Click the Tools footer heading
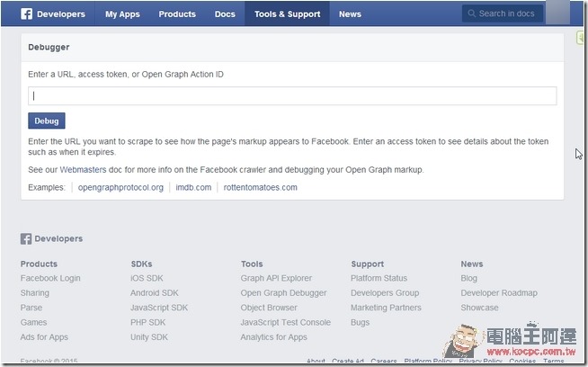 click(x=252, y=264)
